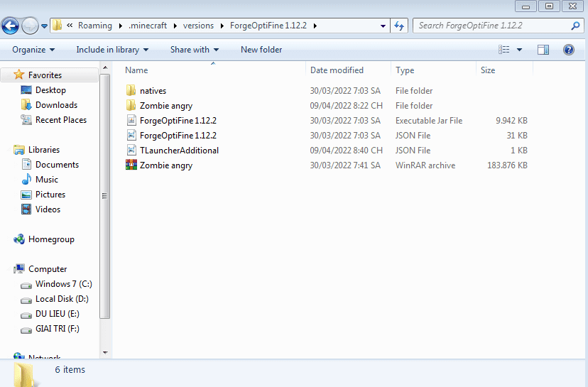Open address bar previous locations dropdown

pos(383,26)
